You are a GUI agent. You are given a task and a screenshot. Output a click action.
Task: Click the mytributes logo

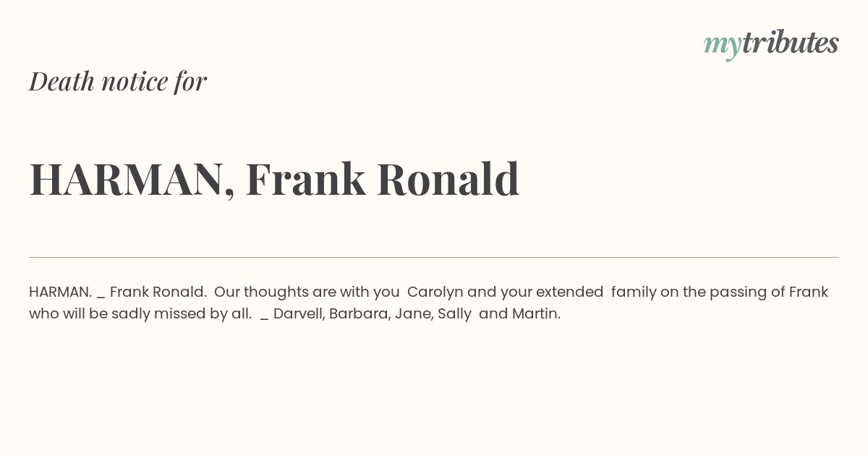(x=771, y=43)
